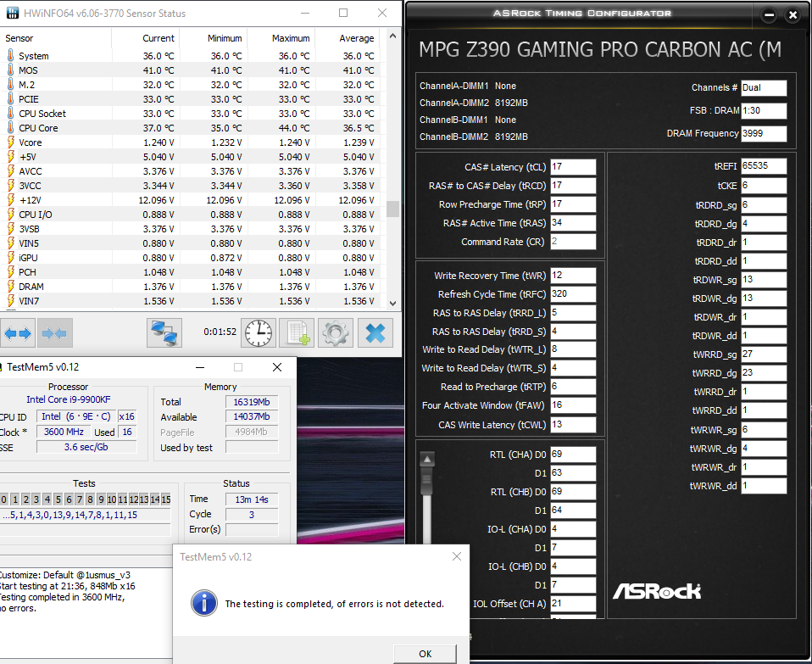
Task: Click the M.2 thermometer sensor icon
Action: [10, 84]
